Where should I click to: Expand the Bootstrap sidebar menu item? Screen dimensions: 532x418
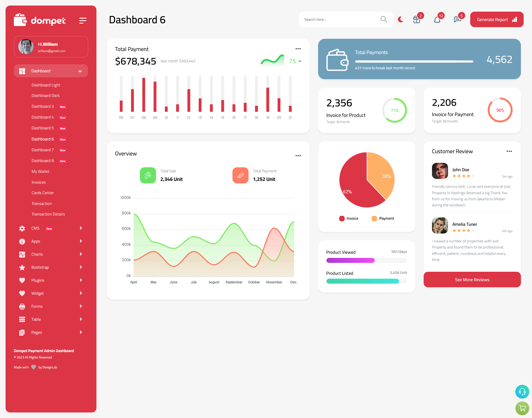point(49,267)
